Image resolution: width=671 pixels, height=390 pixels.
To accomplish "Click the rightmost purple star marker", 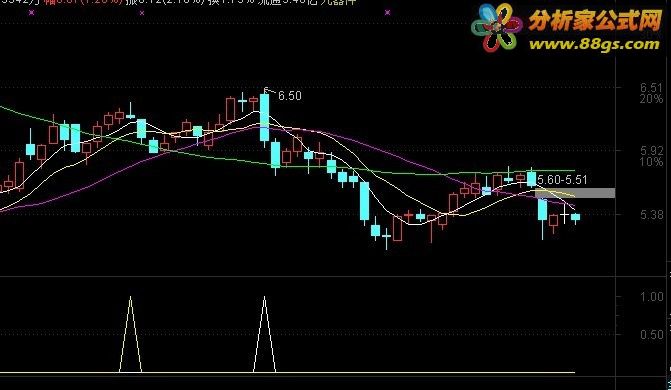I will tap(387, 13).
